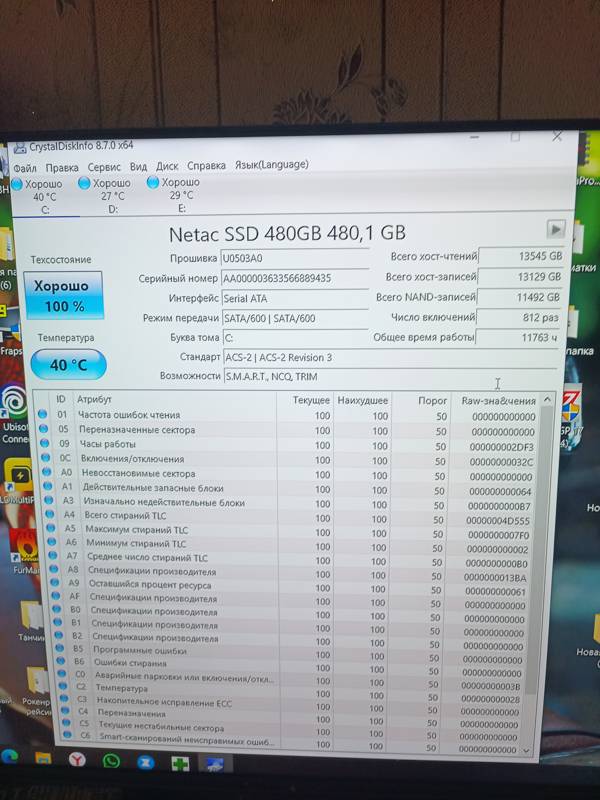Click total host writes value 13129 GB
This screenshot has width=600, height=800.
[520, 277]
